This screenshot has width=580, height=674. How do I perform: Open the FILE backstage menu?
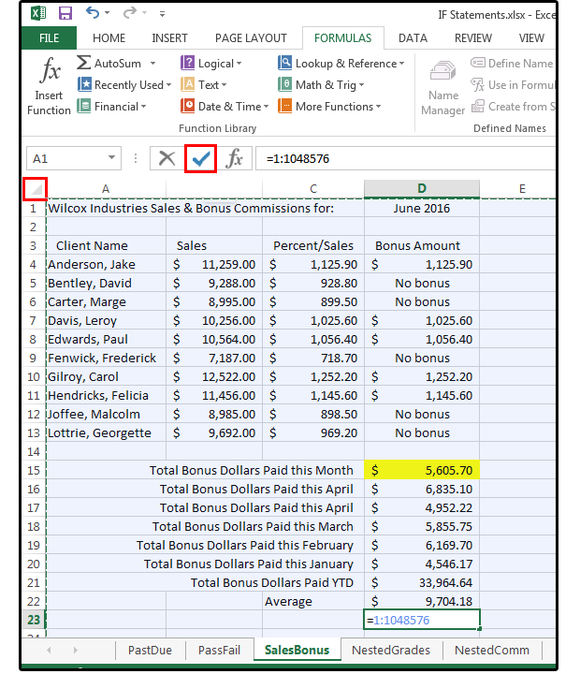pyautogui.click(x=49, y=38)
